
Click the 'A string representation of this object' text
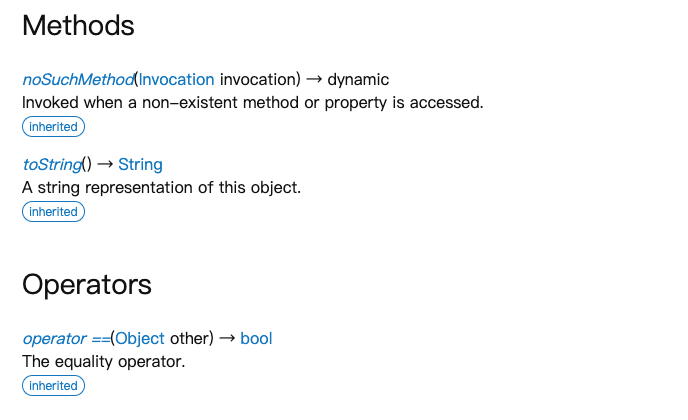coord(161,188)
